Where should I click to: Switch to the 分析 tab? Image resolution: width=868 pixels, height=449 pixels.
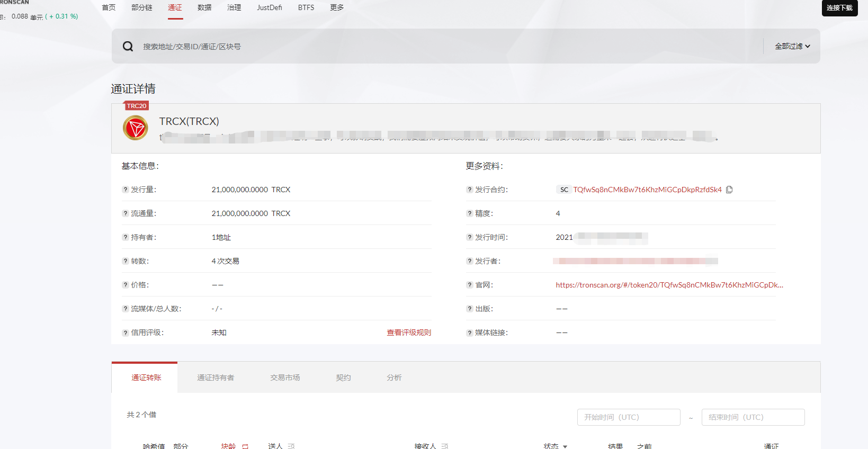394,378
